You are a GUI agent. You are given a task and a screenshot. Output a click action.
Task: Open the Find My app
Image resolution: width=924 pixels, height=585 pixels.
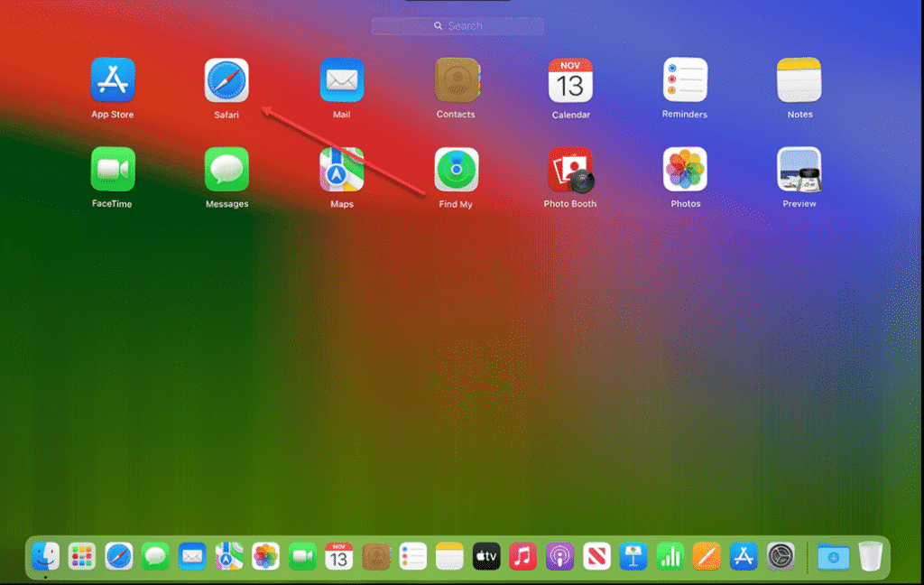tap(457, 170)
